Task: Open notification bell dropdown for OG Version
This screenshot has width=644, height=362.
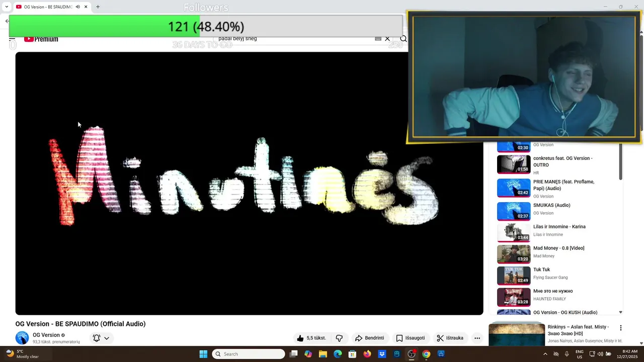Action: pos(101,338)
